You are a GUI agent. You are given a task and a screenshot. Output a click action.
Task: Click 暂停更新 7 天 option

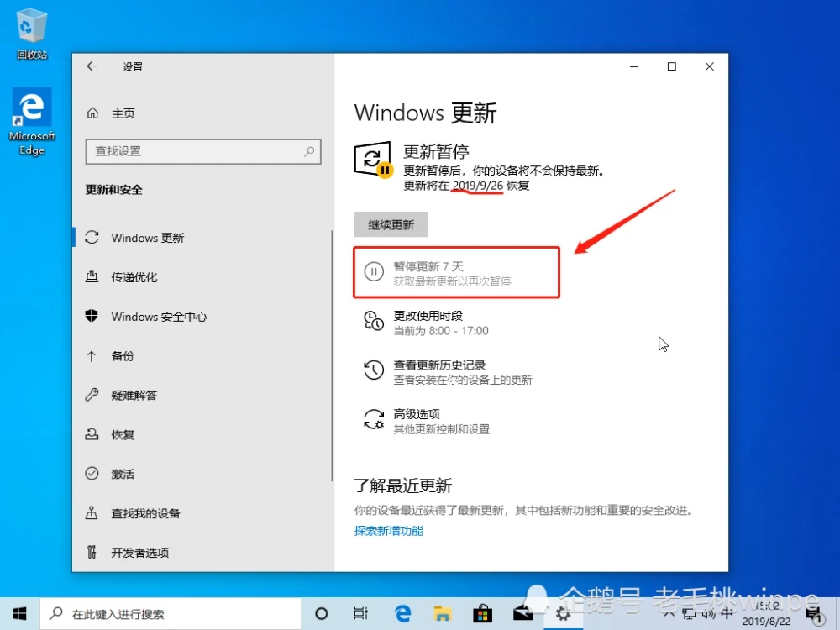(x=456, y=272)
